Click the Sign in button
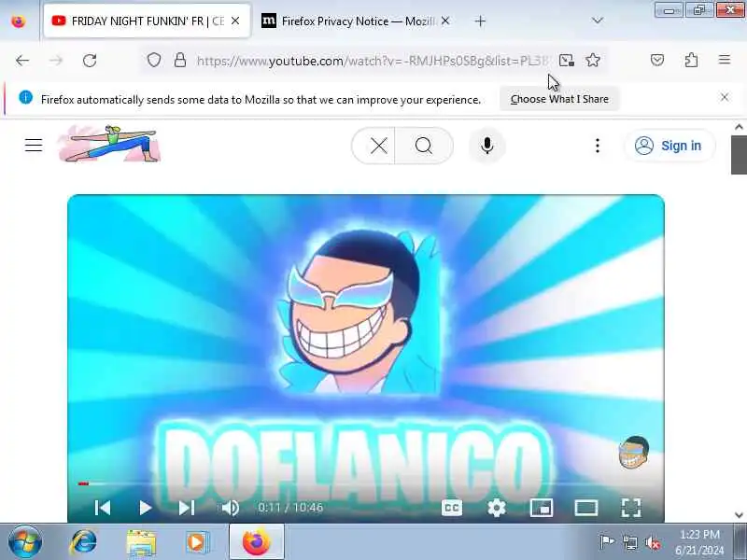 [x=669, y=146]
